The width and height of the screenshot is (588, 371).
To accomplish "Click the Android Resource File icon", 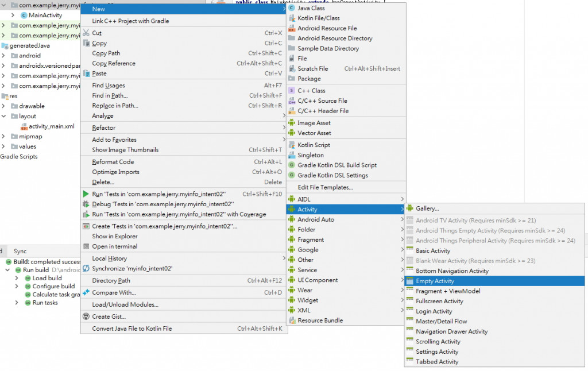I will (x=292, y=28).
